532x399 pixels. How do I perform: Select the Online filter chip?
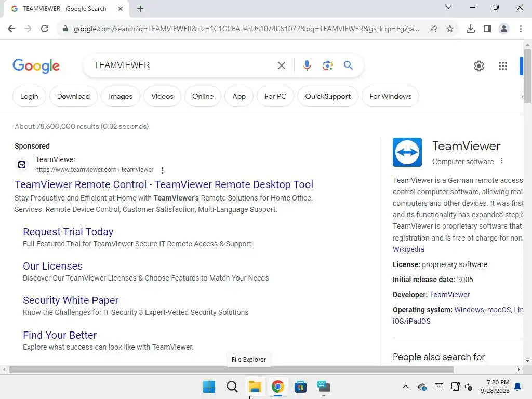click(x=203, y=96)
